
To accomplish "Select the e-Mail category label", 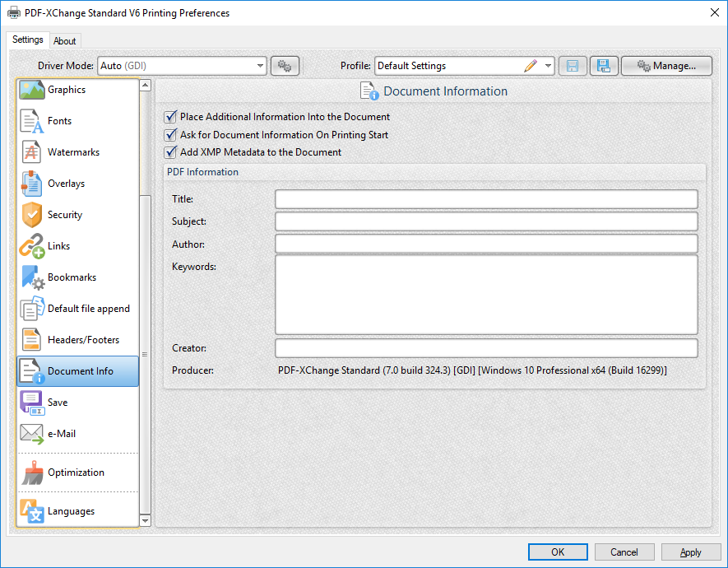I will [62, 434].
